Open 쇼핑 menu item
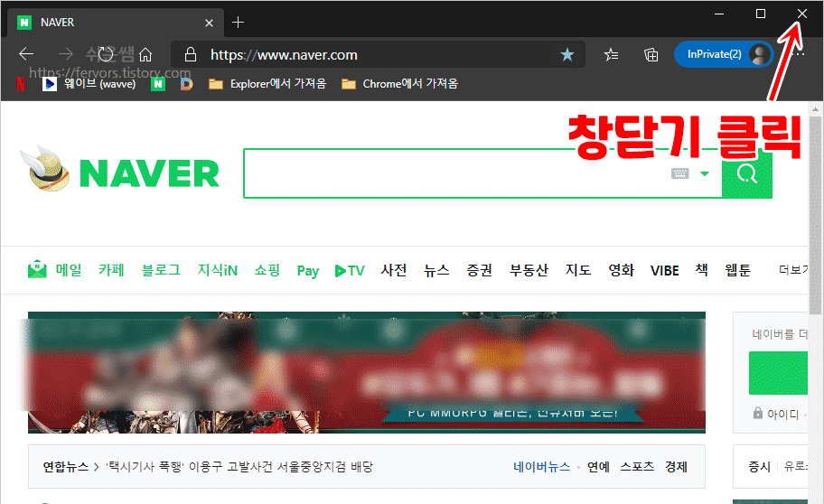Screen dimensions: 824x504 click(267, 270)
